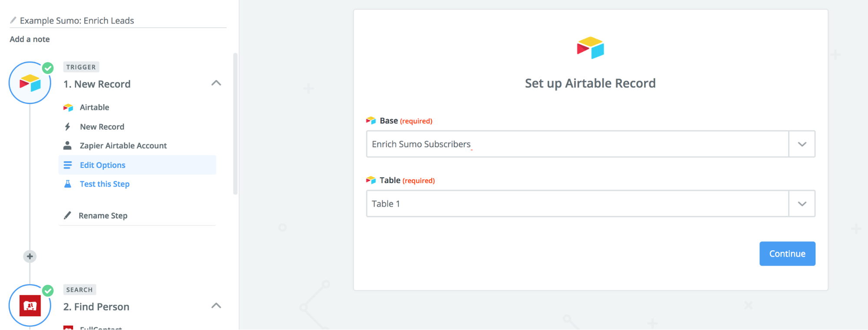Click Set up Airtable Record heading
This screenshot has height=330, width=868.
tap(590, 83)
